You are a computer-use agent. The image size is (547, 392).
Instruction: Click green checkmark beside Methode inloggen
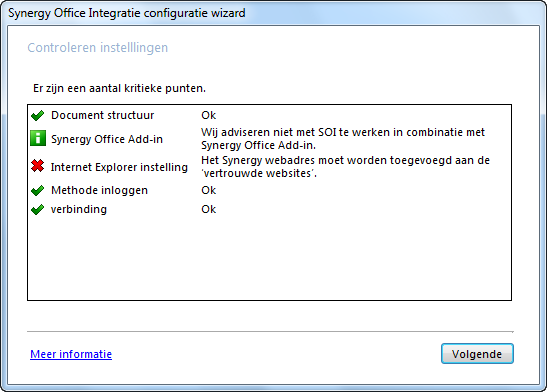[x=37, y=190]
